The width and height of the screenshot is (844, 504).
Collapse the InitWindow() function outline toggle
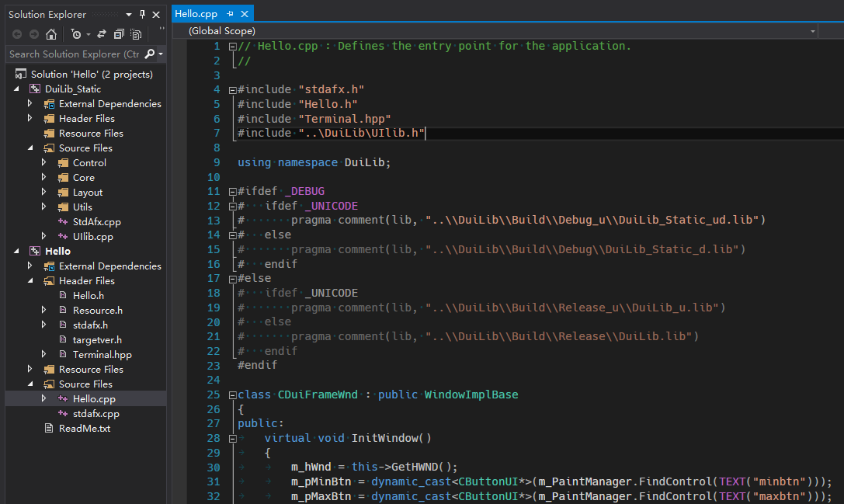click(x=232, y=439)
